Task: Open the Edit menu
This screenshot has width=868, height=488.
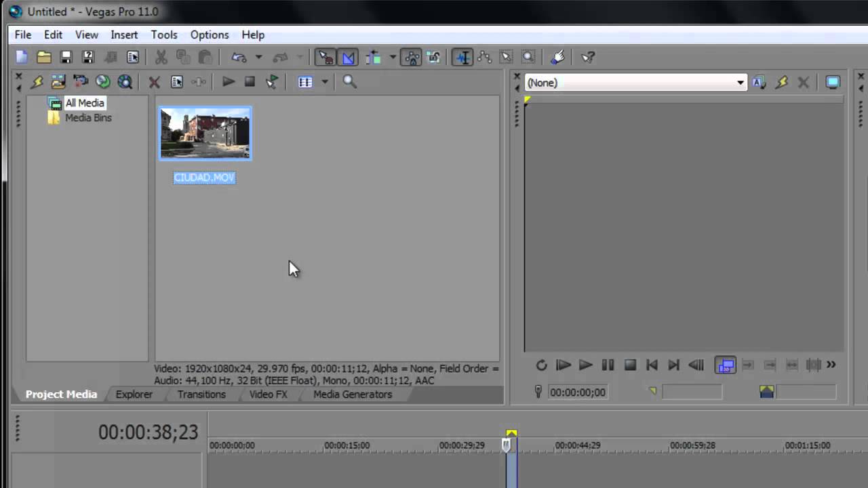Action: tap(53, 35)
